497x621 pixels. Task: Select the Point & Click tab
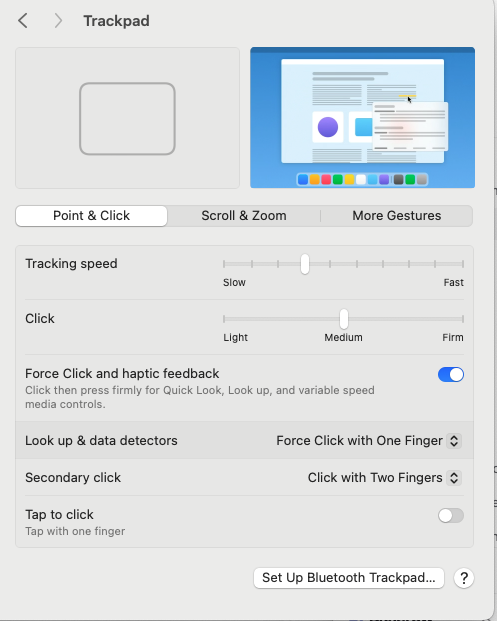pos(91,216)
